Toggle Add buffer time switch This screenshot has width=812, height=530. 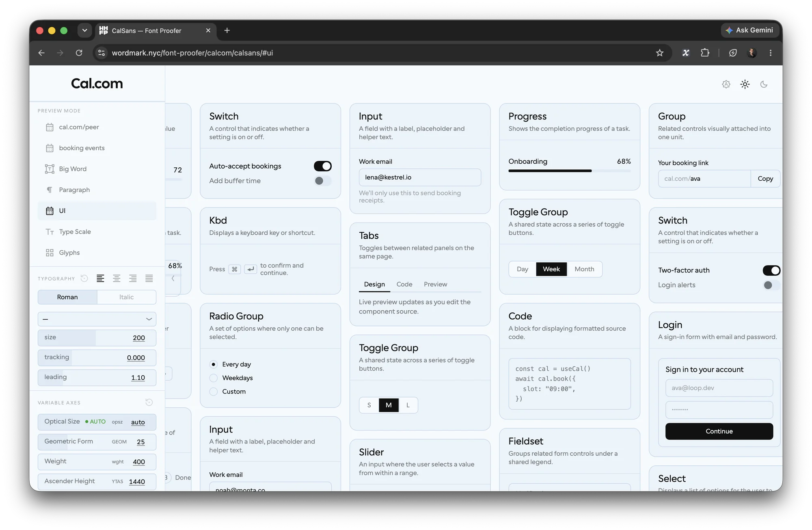tap(323, 181)
